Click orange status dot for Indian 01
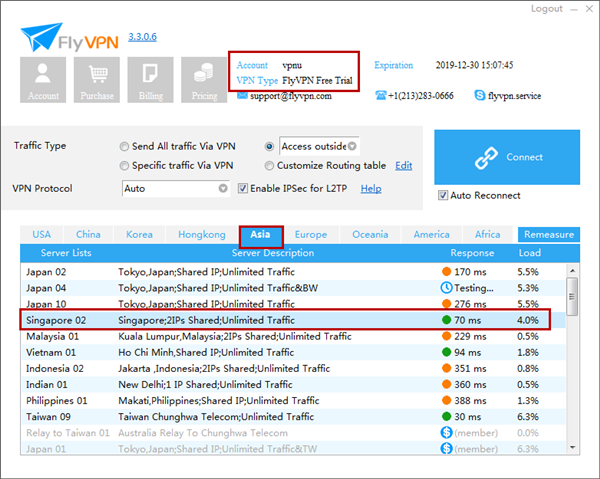Screen dimensions: 600x479 coord(446,384)
